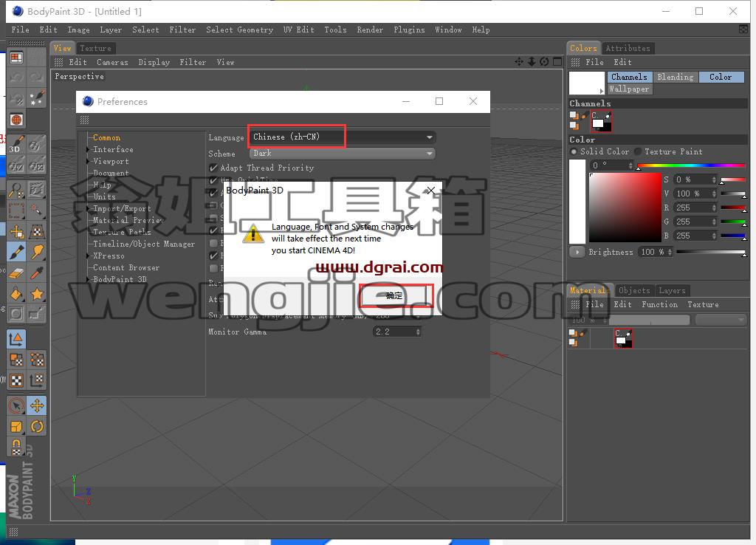Select the Fill bucket tool
The height and width of the screenshot is (545, 756).
pos(16,294)
